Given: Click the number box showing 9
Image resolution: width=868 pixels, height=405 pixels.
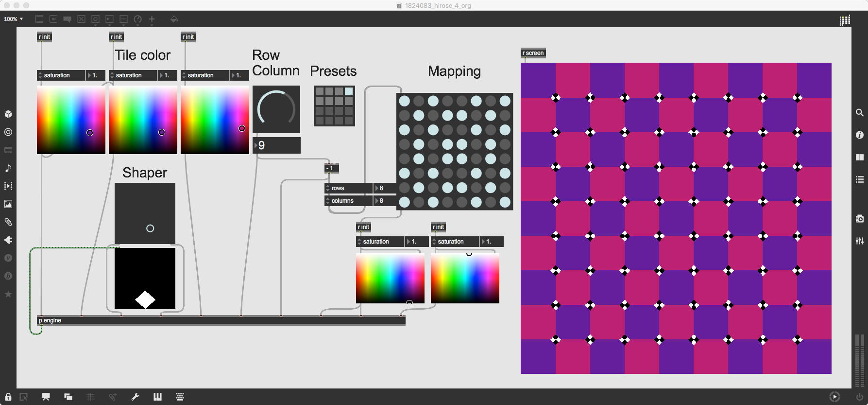Looking at the screenshot, I should (x=276, y=145).
